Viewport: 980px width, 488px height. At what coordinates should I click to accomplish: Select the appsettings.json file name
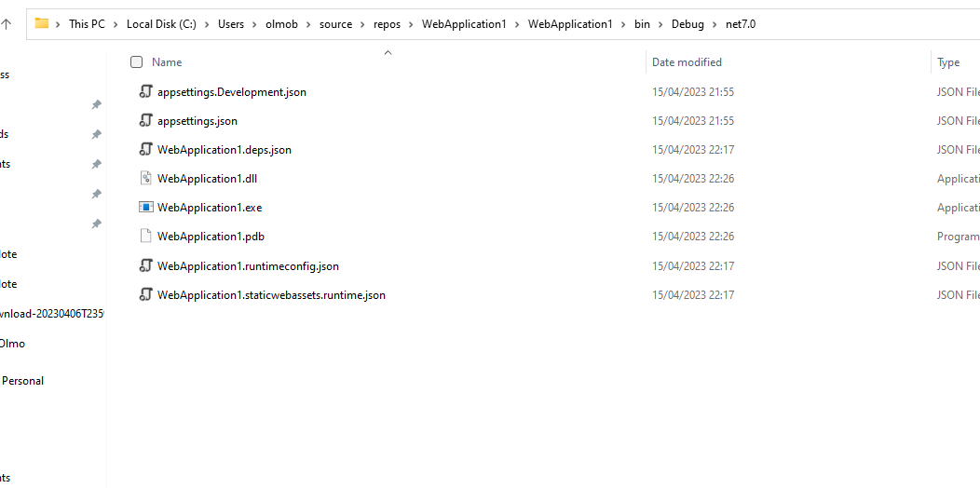coord(197,121)
